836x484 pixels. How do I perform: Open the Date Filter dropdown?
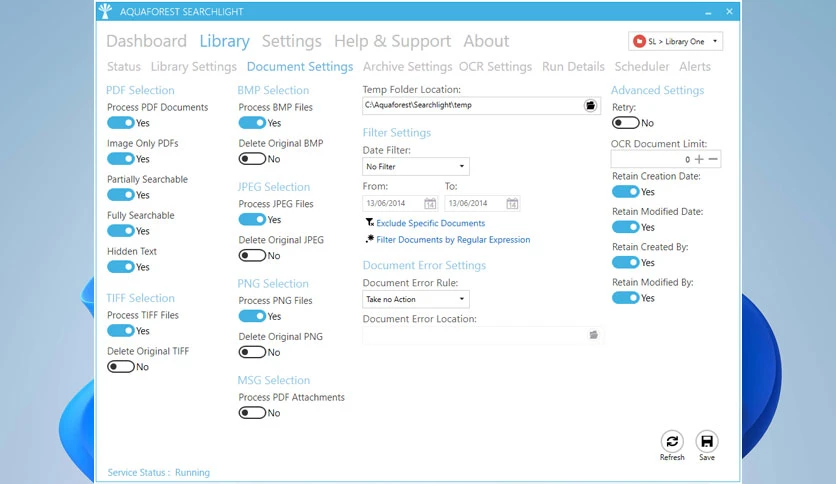point(416,167)
